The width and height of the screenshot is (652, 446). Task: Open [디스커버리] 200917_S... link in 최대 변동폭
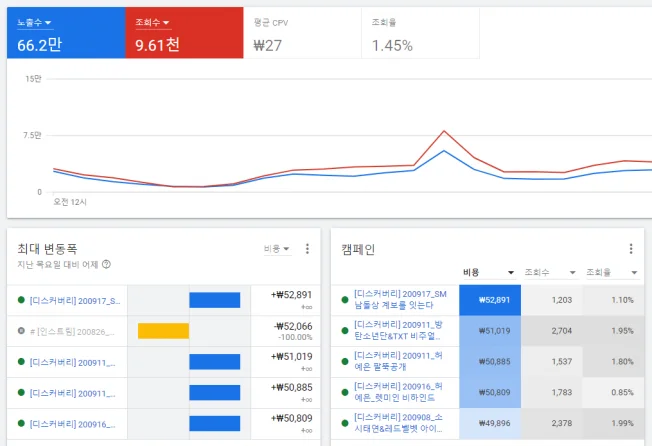point(75,301)
